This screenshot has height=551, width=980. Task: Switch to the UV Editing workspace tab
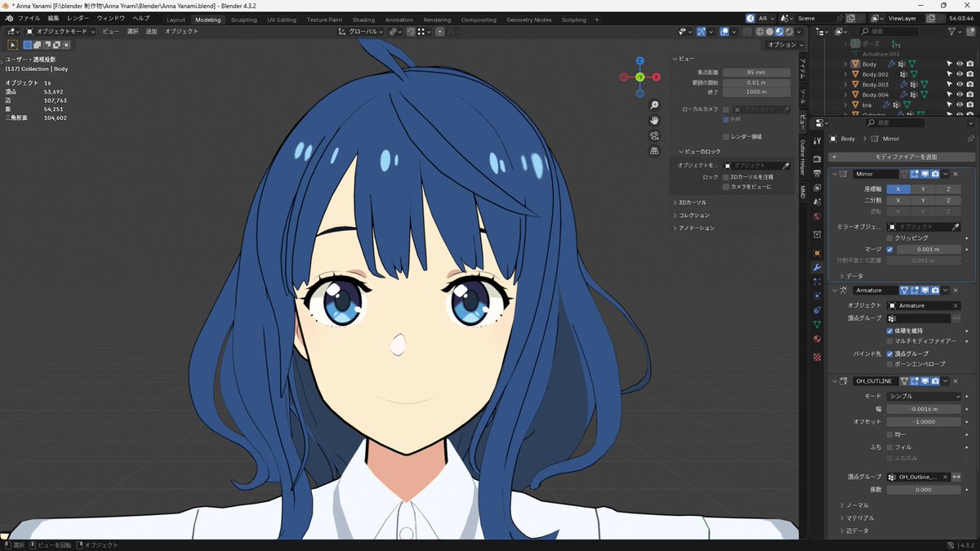click(x=282, y=20)
